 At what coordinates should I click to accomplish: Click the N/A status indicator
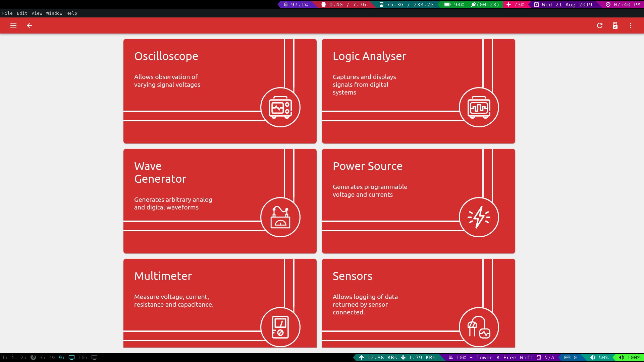click(545, 358)
